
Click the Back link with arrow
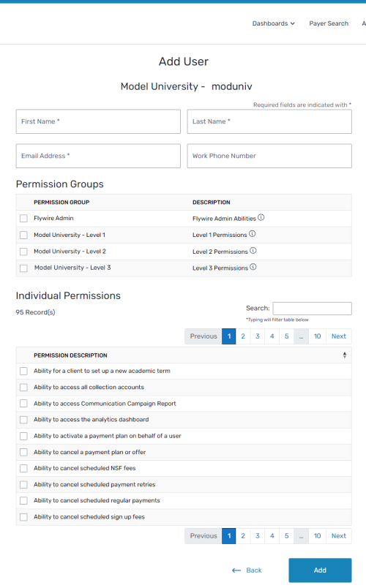pyautogui.click(x=247, y=570)
